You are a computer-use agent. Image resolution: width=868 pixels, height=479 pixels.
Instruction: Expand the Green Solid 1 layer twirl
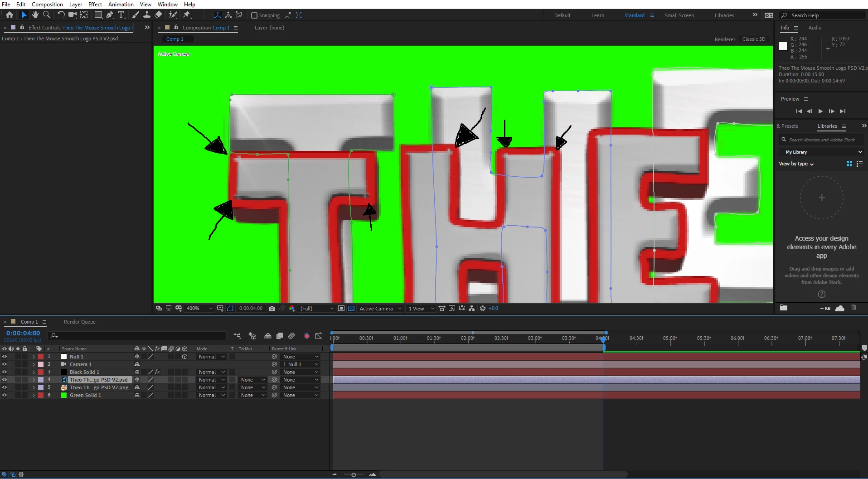click(x=34, y=395)
